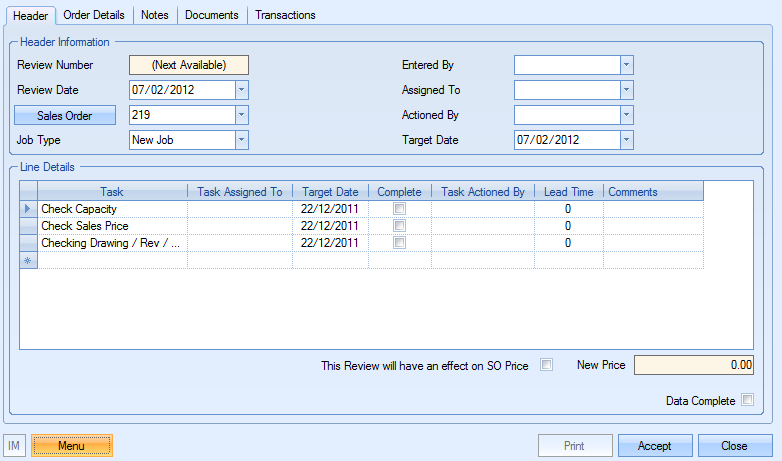Click the IM icon button
The width and height of the screenshot is (782, 461).
(x=15, y=446)
